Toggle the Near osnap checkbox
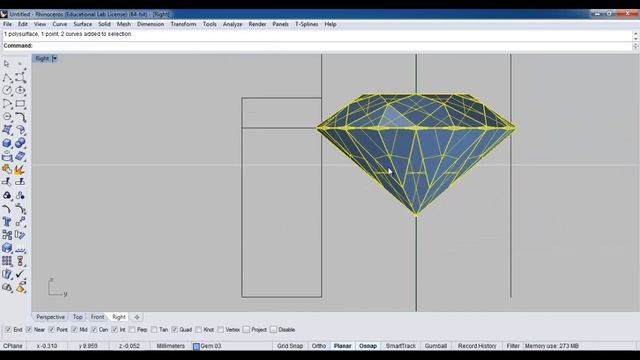 point(29,329)
